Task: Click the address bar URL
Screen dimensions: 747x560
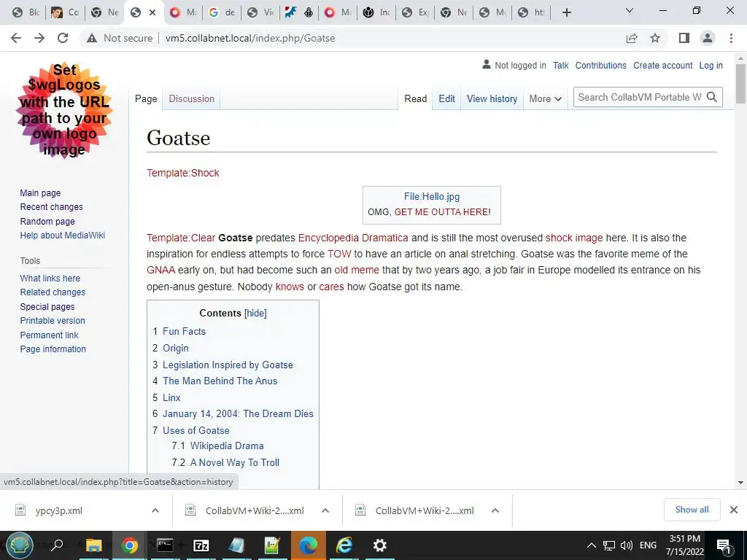Action: [x=250, y=38]
